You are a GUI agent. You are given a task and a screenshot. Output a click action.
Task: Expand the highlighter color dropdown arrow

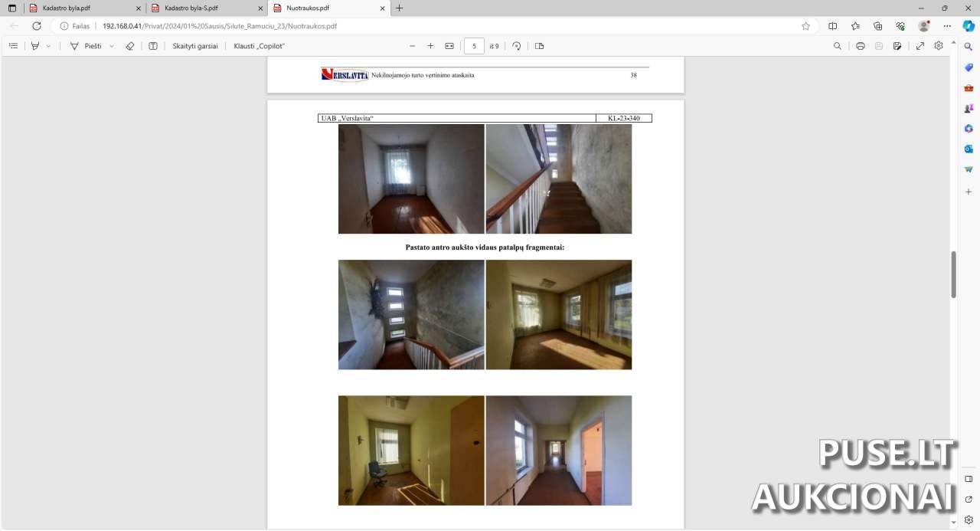coord(49,46)
